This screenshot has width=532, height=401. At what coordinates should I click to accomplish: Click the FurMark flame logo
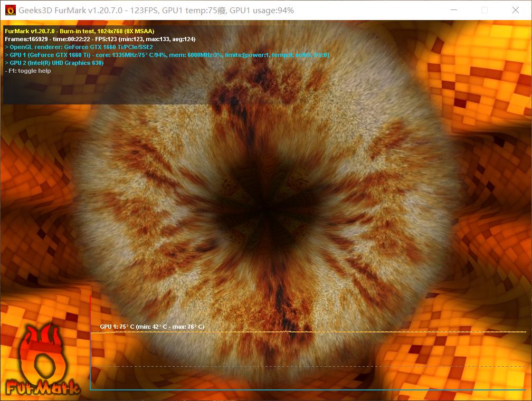pos(42,360)
